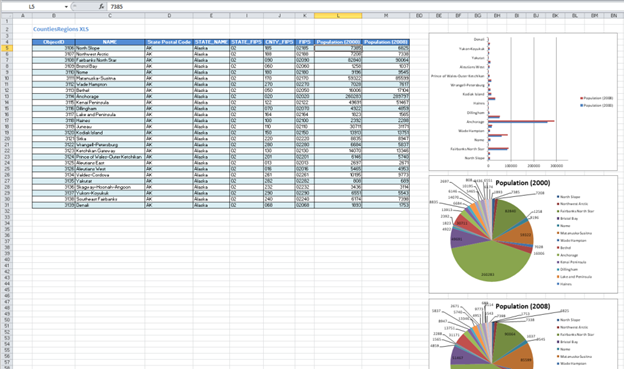Select column L header
This screenshot has height=369, width=624.
click(x=338, y=16)
